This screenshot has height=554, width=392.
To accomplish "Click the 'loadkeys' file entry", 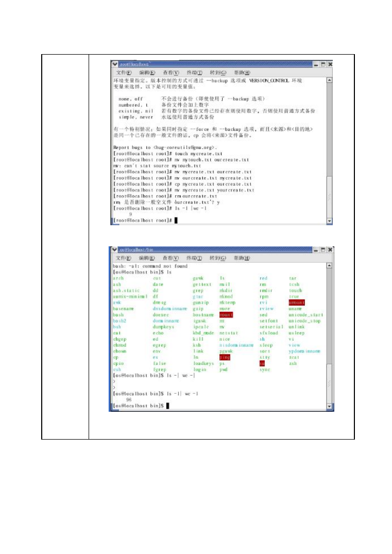I will pos(203,363).
